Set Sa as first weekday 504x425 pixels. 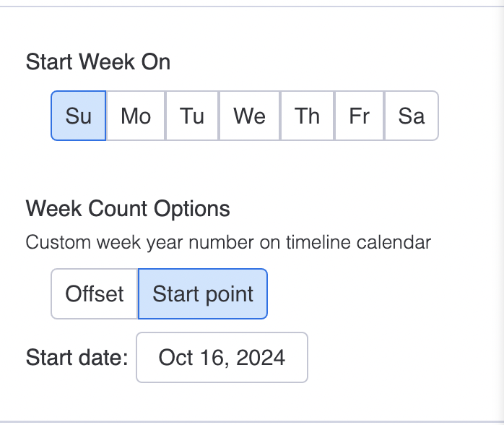[x=412, y=116]
